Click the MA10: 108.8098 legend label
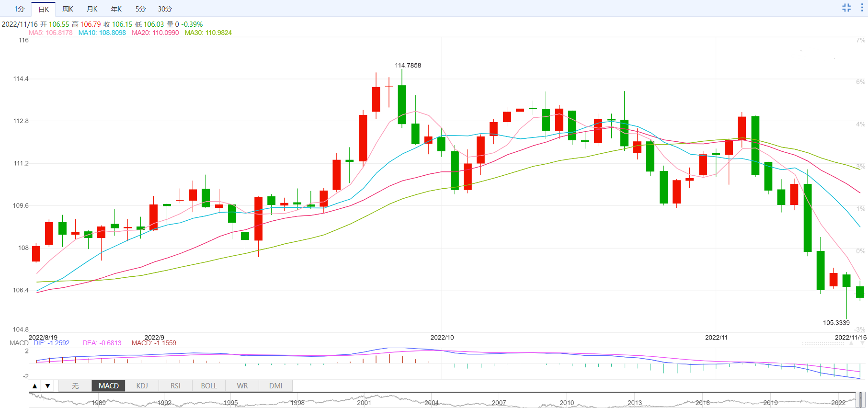 click(x=102, y=33)
